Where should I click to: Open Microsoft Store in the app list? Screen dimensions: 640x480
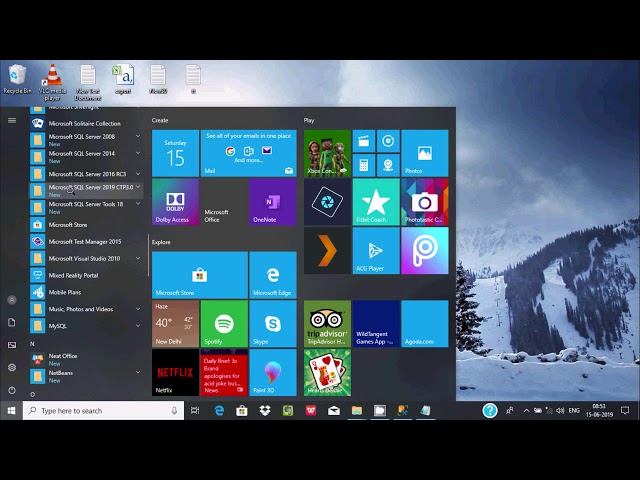point(87,224)
